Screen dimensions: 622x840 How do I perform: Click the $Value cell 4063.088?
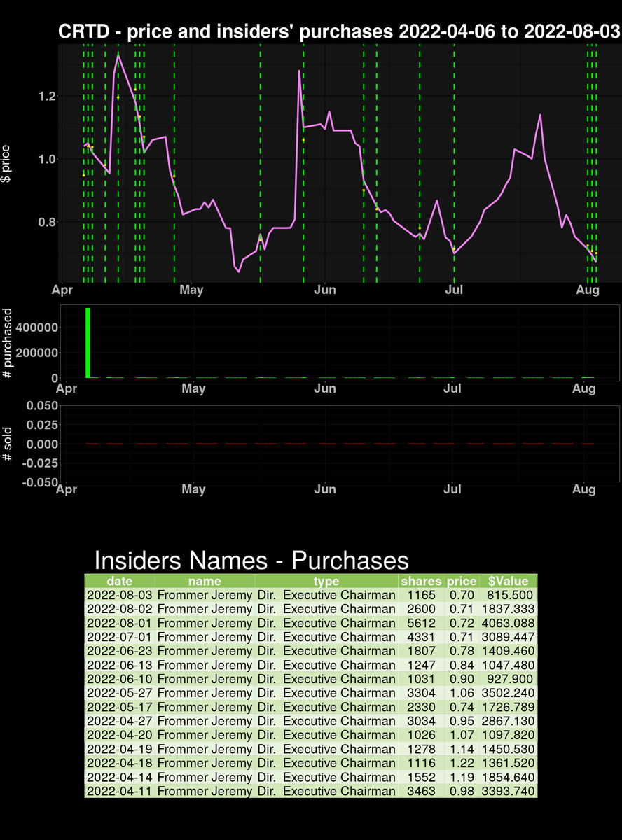pyautogui.click(x=508, y=623)
